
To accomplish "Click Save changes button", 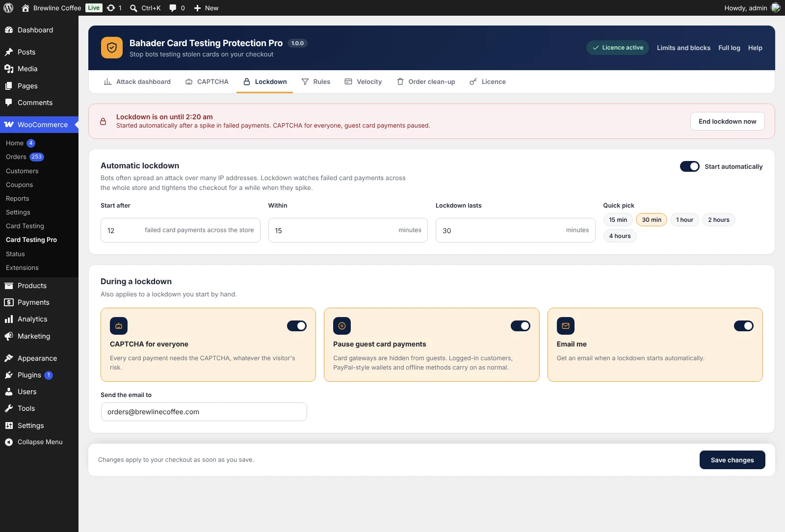I will click(733, 460).
